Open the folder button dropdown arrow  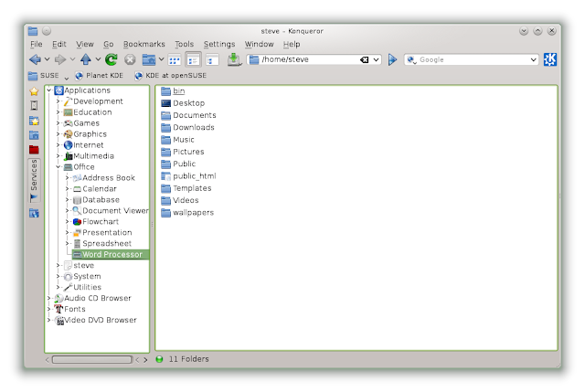click(161, 59)
